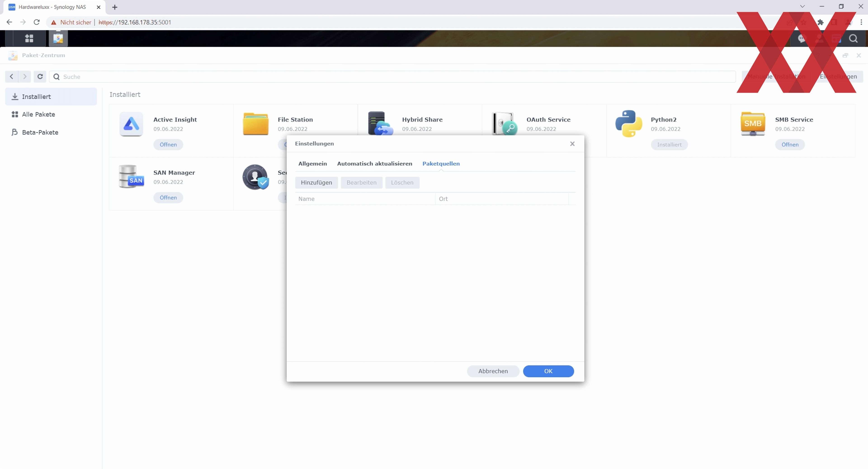
Task: Switch to the Allgemein tab
Action: click(312, 164)
